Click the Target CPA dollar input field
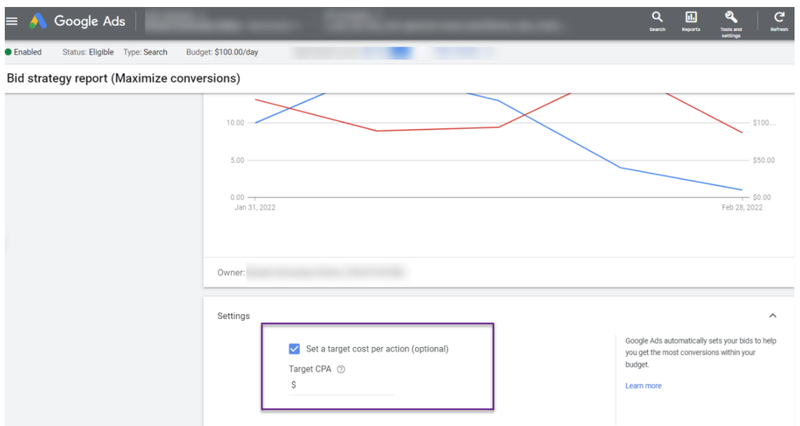This screenshot has width=800, height=426. click(341, 385)
